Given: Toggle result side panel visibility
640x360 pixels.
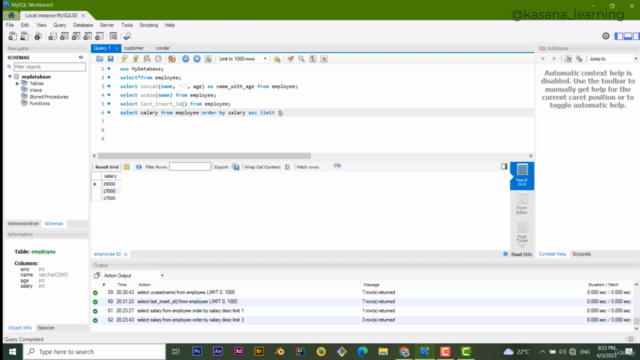Looking at the screenshot, I should (x=504, y=166).
